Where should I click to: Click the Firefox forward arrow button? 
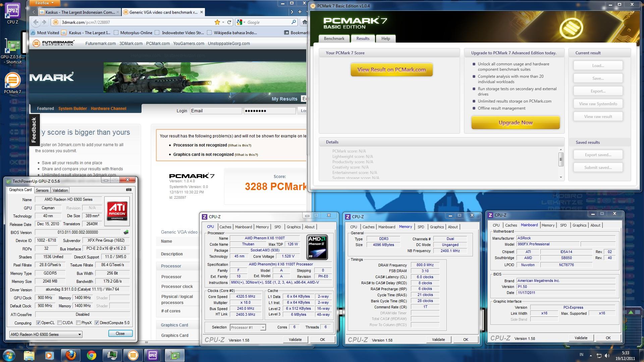44,22
